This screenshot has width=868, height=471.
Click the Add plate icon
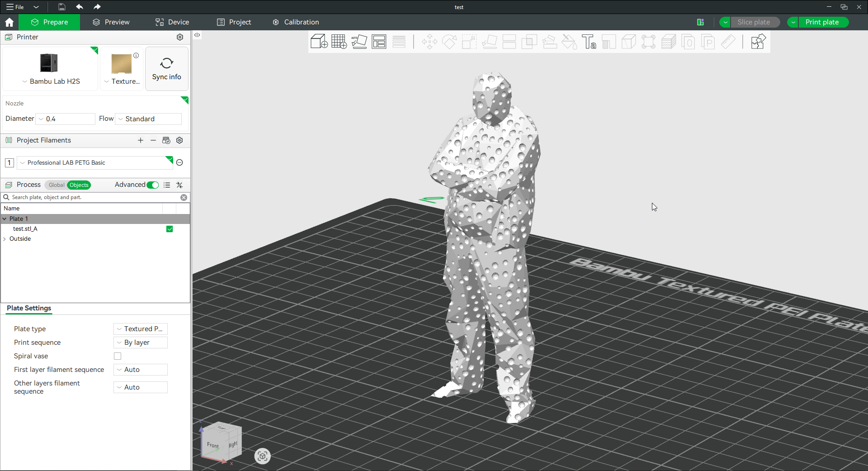[339, 42]
